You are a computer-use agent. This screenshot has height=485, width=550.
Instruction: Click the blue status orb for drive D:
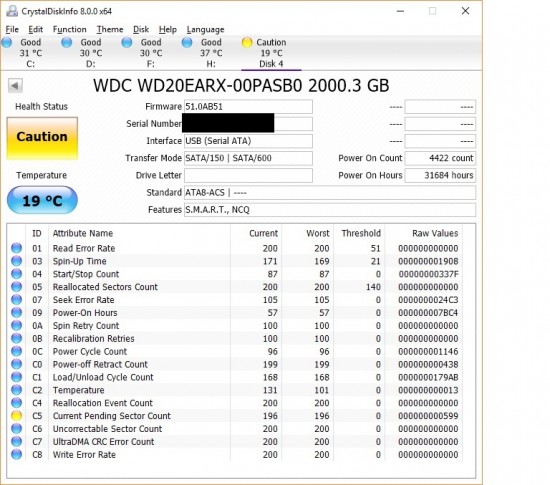(x=67, y=42)
